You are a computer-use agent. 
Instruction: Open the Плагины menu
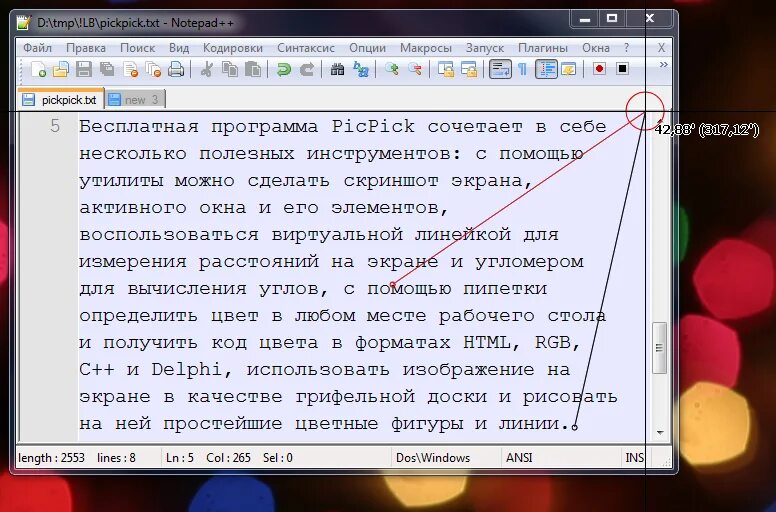[543, 48]
